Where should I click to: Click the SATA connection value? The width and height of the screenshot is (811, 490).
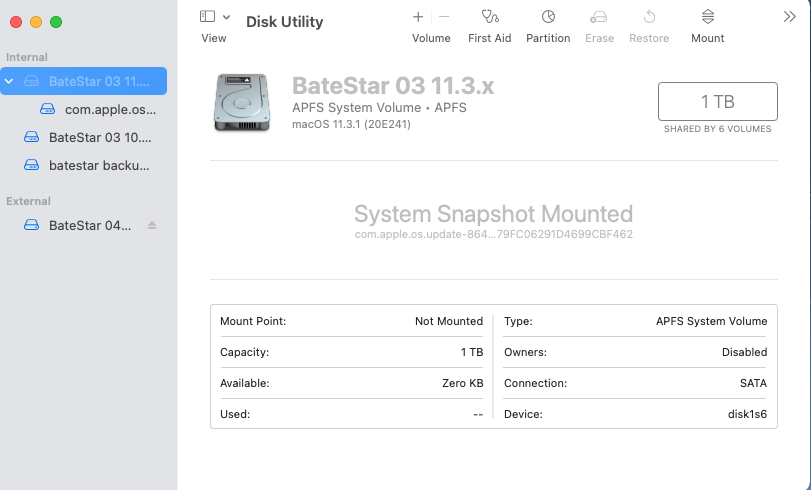[753, 383]
